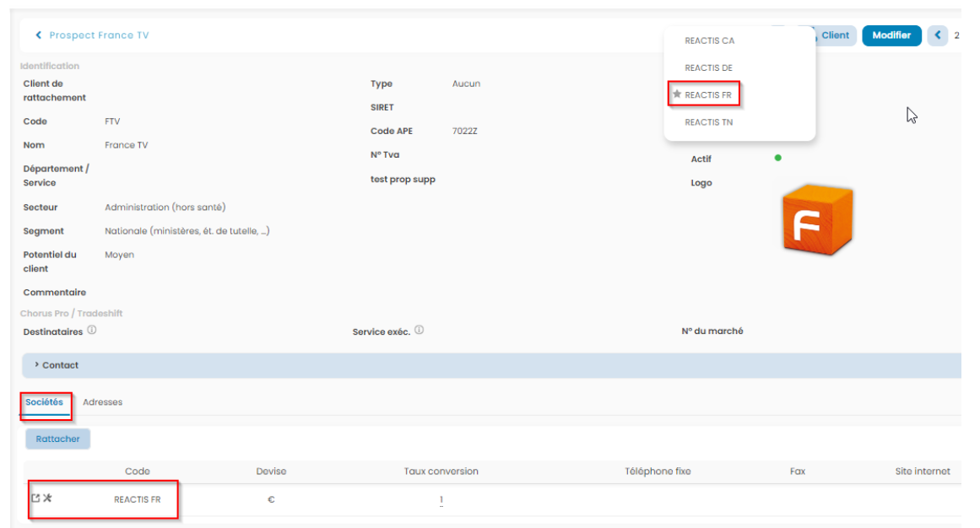Click the green Actif status indicator
980x528 pixels.
coord(777,158)
